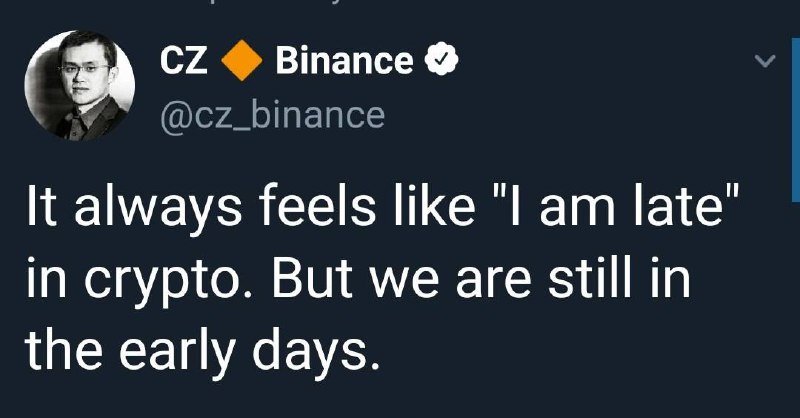Open the @cz_binance handle link
Screen dimensions: 800x418
coord(272,115)
